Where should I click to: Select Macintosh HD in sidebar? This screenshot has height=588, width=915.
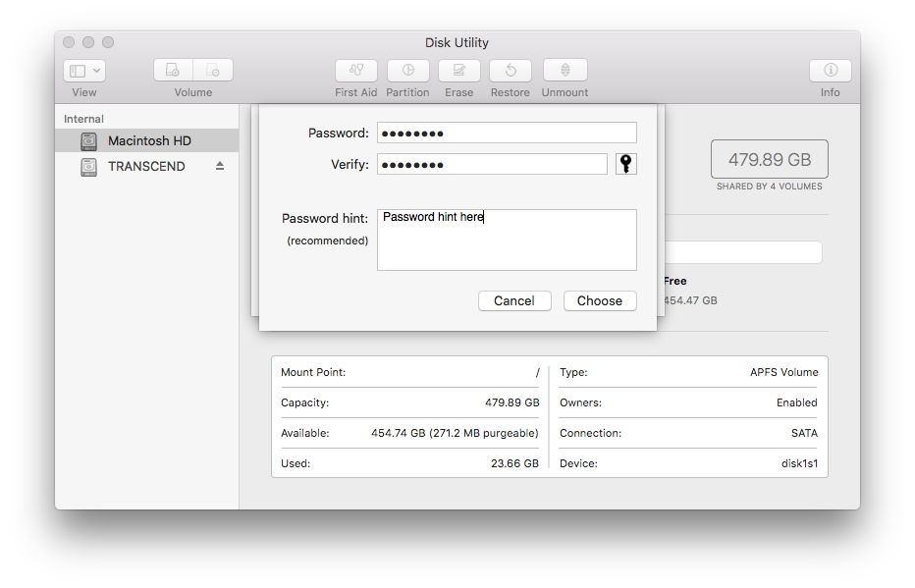(148, 140)
